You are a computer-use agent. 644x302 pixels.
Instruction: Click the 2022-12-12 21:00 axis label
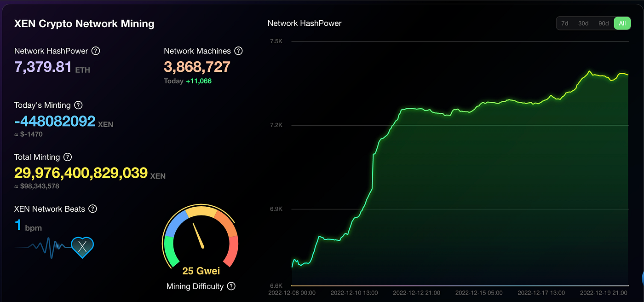pyautogui.click(x=416, y=293)
